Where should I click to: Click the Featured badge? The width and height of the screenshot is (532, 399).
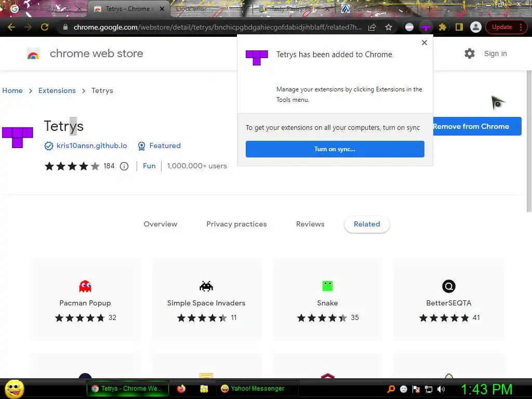click(x=159, y=145)
